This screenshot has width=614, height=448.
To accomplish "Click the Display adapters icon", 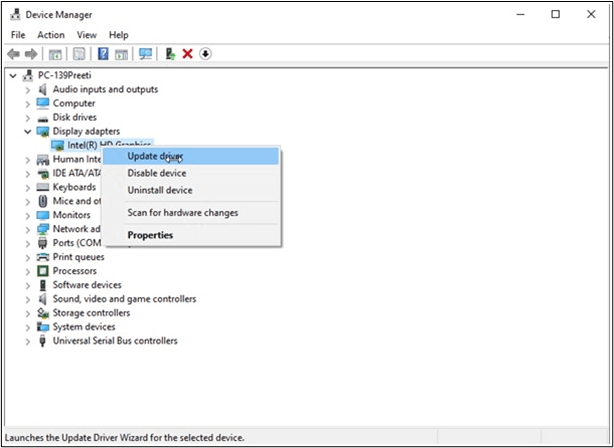I will (43, 132).
